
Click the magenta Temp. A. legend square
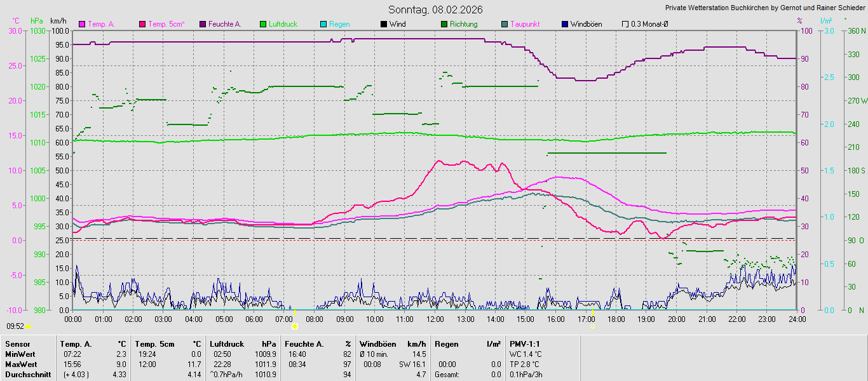tap(82, 24)
